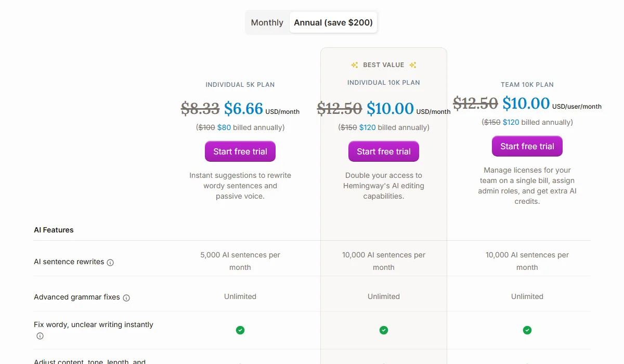Image resolution: width=624 pixels, height=364 pixels.
Task: Click the left sparkle icon beside BEST VALUE
Action: pos(354,64)
